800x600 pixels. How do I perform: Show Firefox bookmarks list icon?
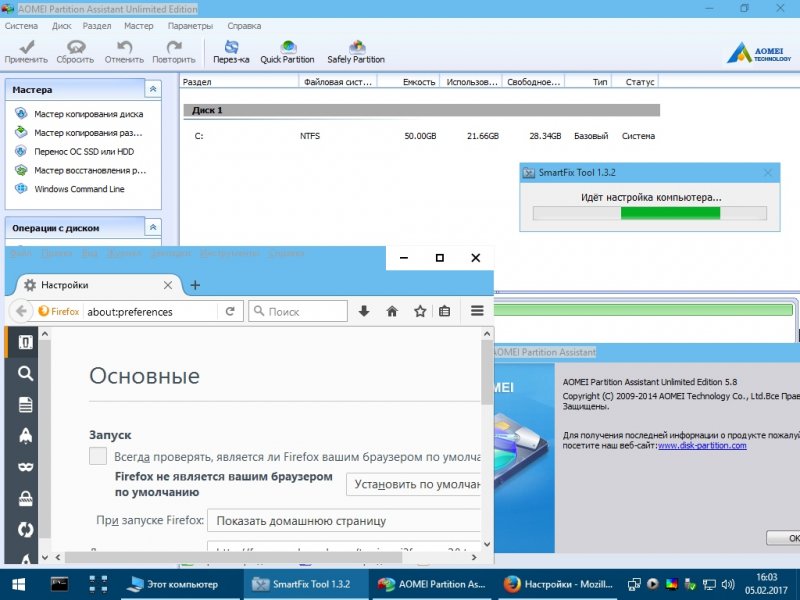coord(444,311)
